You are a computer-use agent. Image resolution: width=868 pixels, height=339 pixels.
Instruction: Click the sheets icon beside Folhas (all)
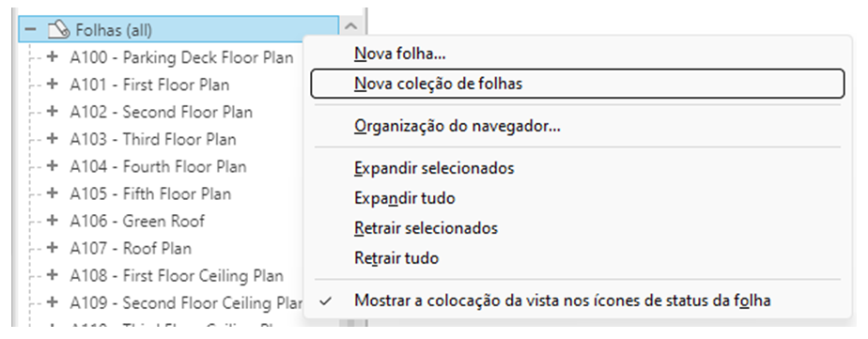pyautogui.click(x=58, y=30)
